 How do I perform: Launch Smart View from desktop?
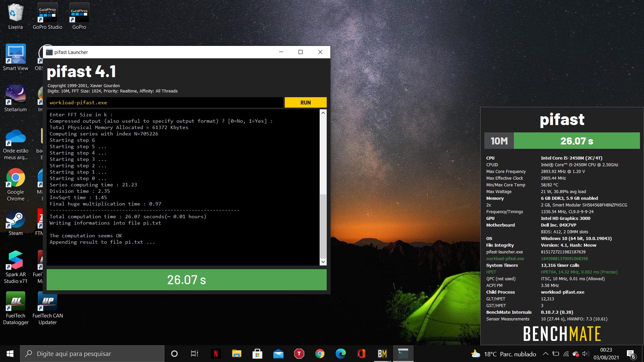pos(15,58)
